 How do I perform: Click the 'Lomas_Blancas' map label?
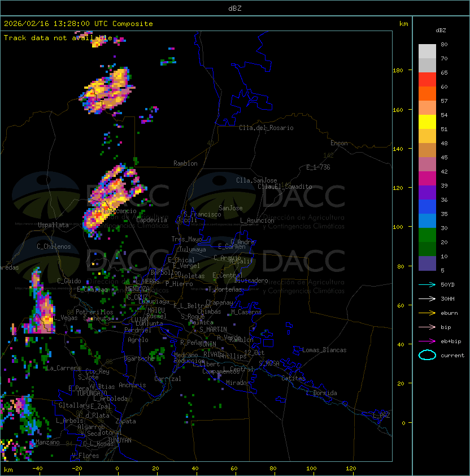click(x=324, y=350)
